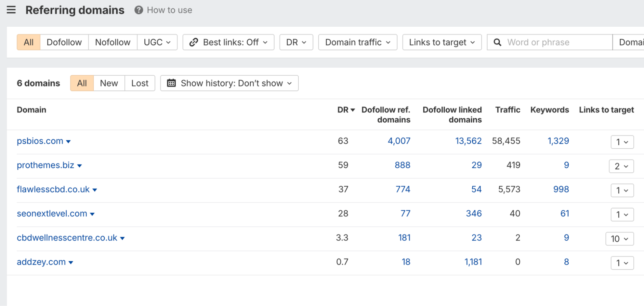
Task: Open the Links to target dropdown
Action: [x=442, y=42]
